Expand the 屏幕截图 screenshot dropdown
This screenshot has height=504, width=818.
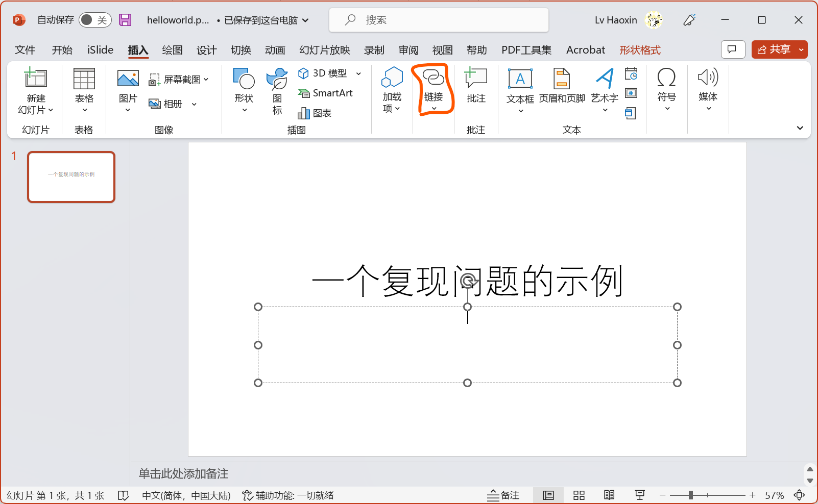[206, 80]
